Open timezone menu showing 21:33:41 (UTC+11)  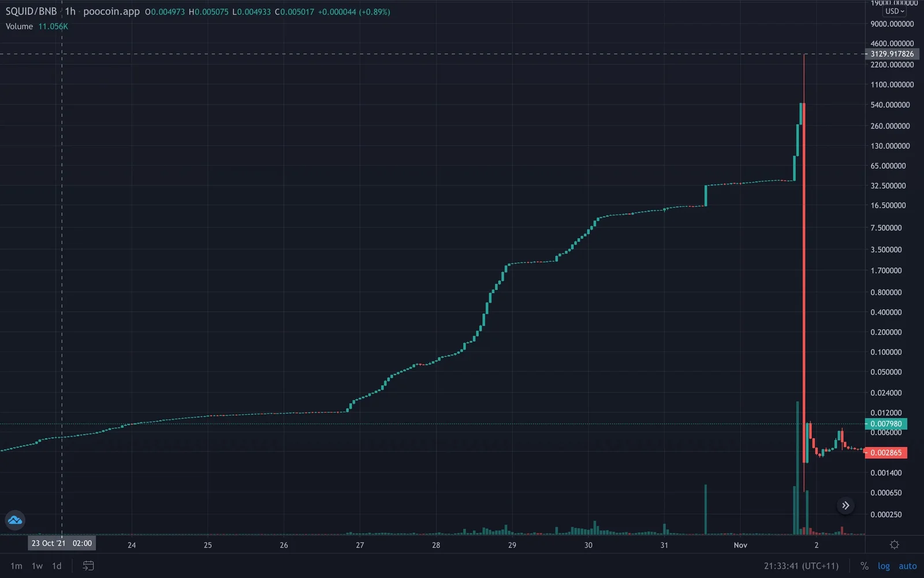[x=801, y=566]
